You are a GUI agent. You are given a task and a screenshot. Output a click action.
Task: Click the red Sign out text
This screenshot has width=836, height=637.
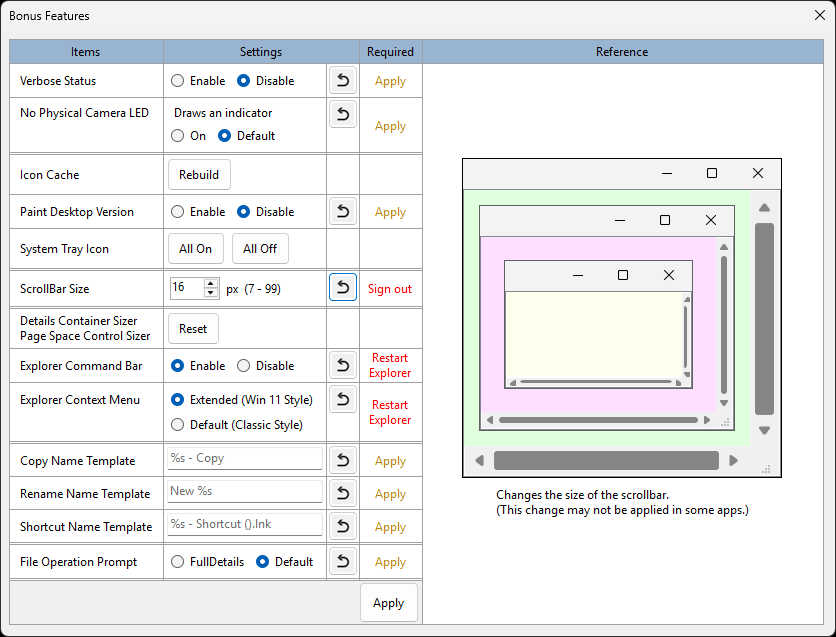tap(390, 289)
